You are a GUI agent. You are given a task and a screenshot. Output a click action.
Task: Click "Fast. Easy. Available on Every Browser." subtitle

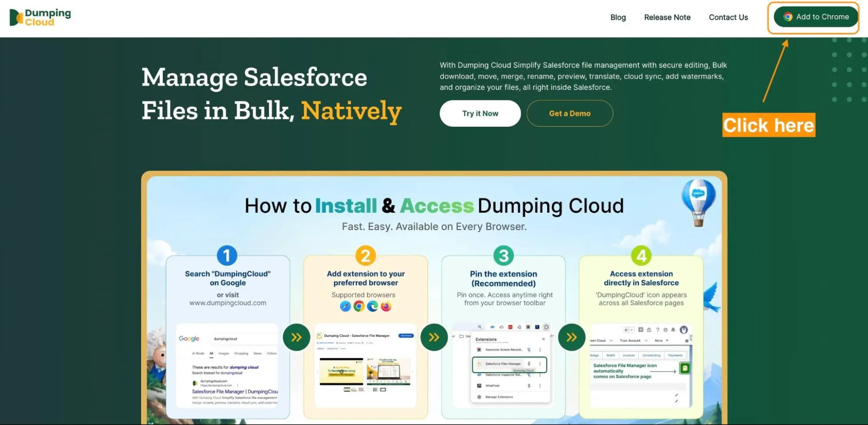tap(434, 227)
